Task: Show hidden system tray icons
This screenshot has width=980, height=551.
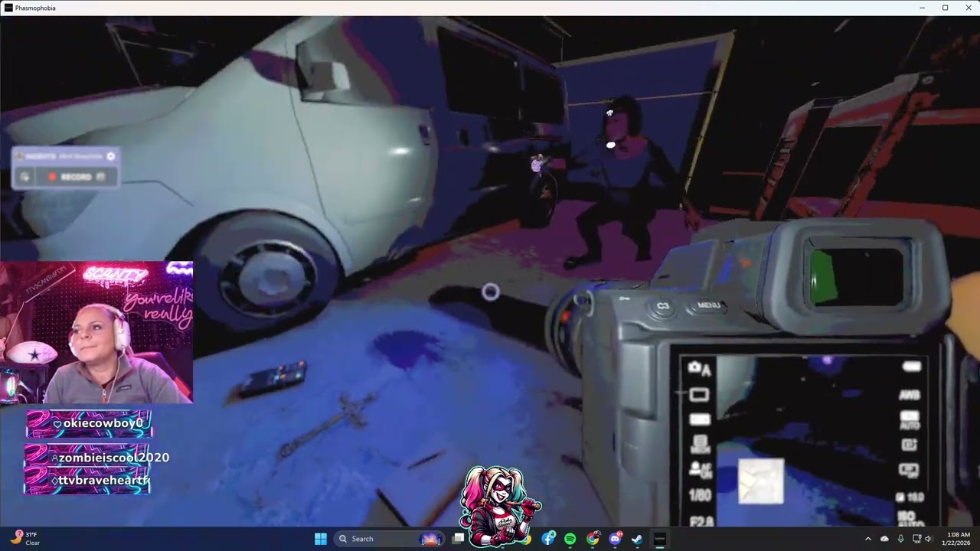Action: click(x=867, y=539)
